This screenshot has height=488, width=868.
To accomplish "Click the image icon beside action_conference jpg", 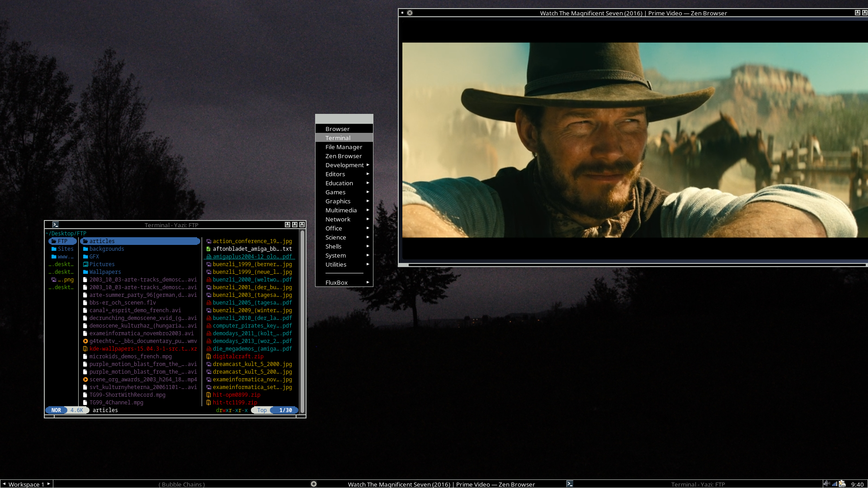I will click(209, 241).
